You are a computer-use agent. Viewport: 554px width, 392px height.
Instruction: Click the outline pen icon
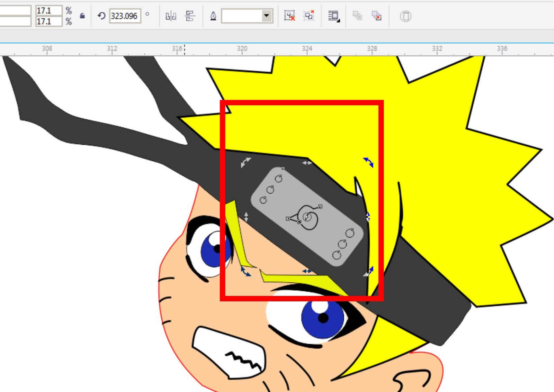(x=213, y=16)
